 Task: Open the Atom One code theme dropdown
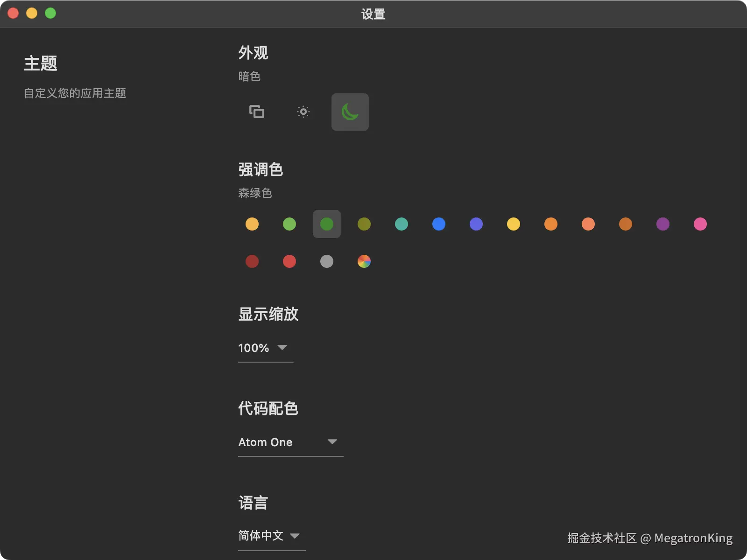point(289,442)
